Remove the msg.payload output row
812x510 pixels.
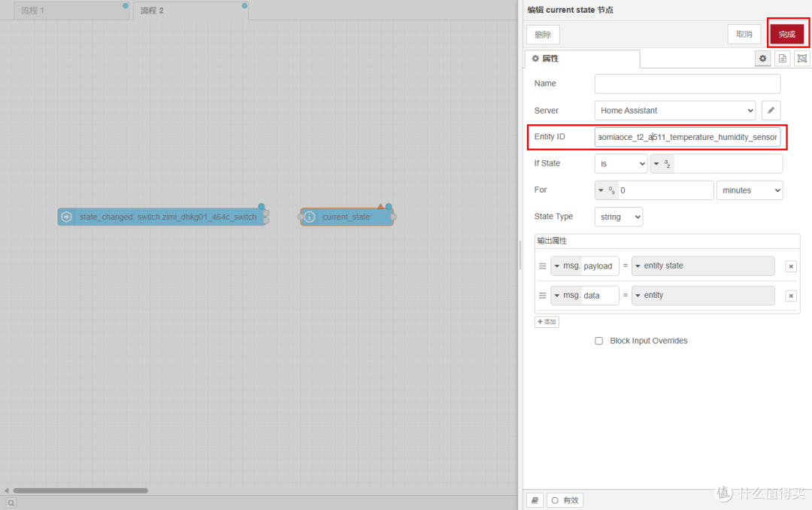(791, 266)
